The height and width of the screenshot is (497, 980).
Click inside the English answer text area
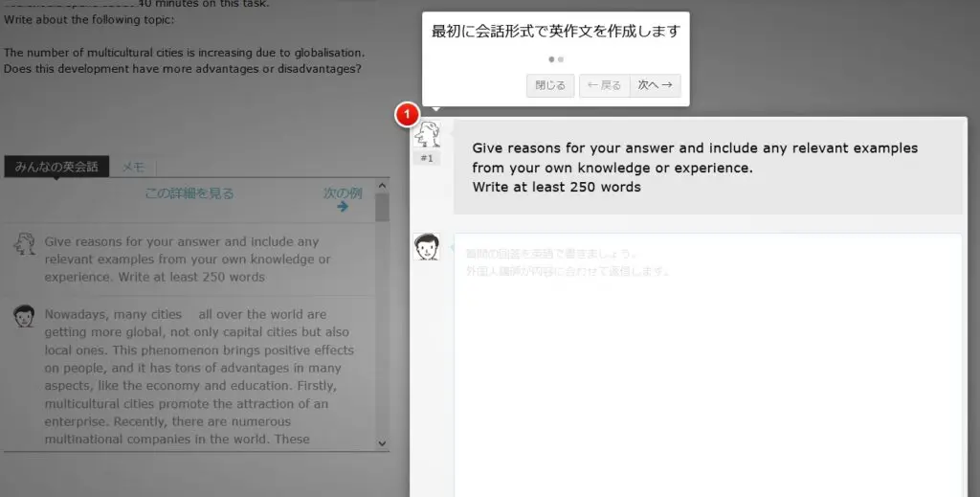[708, 364]
